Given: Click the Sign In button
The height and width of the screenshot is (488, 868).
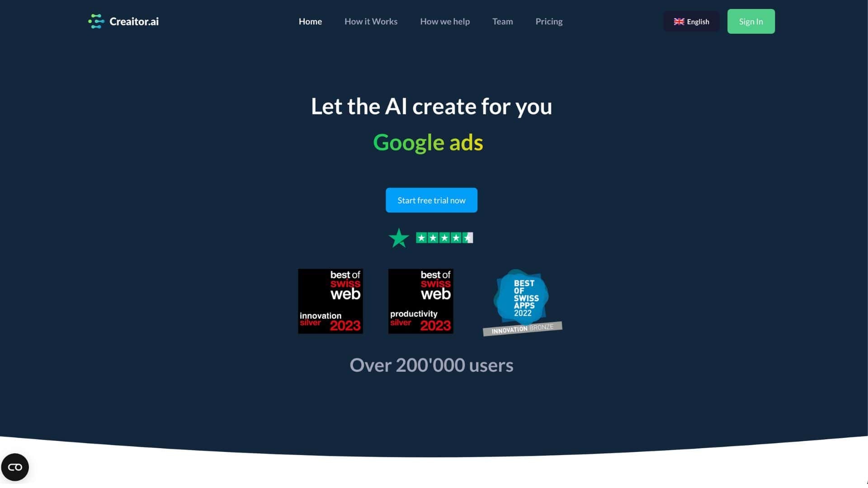Looking at the screenshot, I should pyautogui.click(x=750, y=21).
